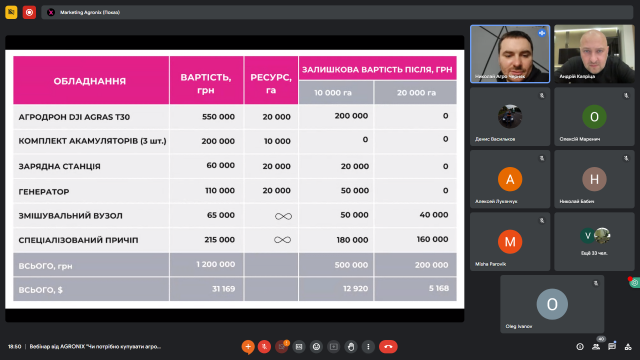Click muted mic icon on Misha Parovik tile

tap(542, 220)
